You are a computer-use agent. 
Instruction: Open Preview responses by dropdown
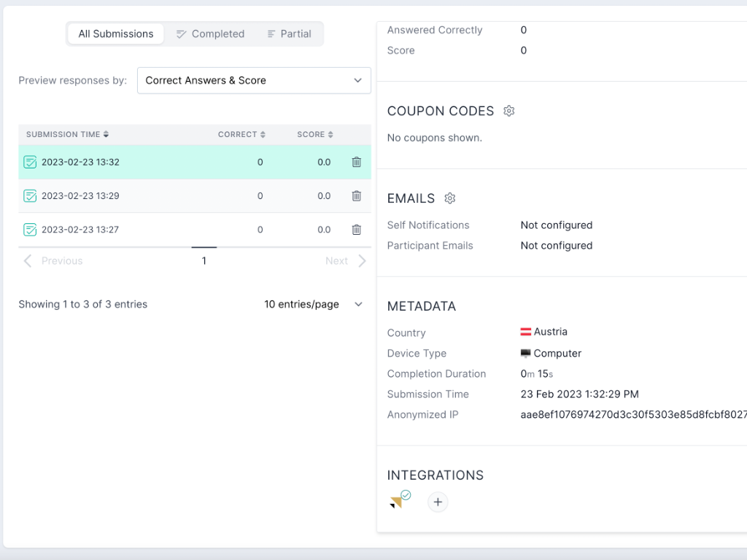click(x=254, y=80)
